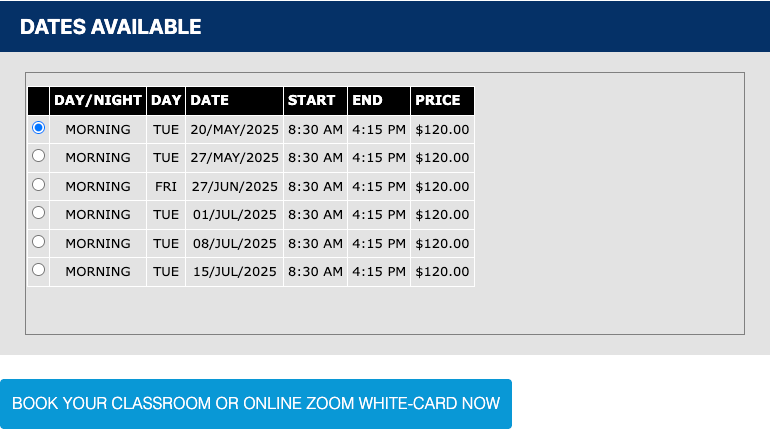
Task: Click the DATE column header
Action: pos(234,100)
